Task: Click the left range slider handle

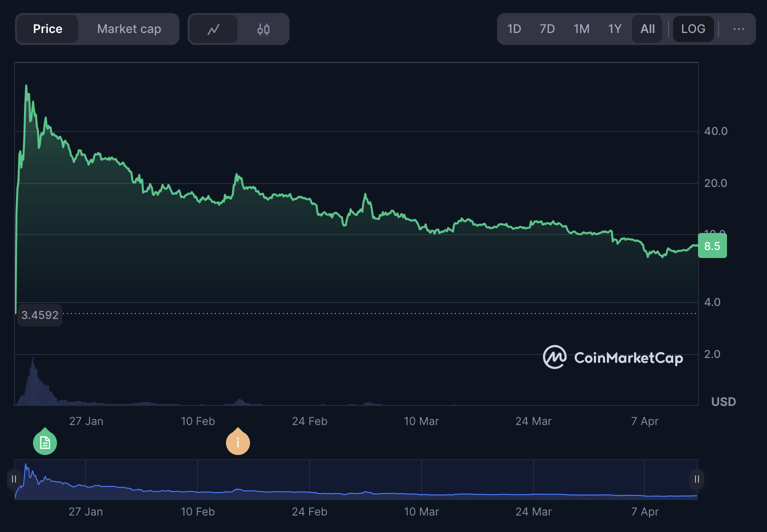Action: pyautogui.click(x=14, y=479)
